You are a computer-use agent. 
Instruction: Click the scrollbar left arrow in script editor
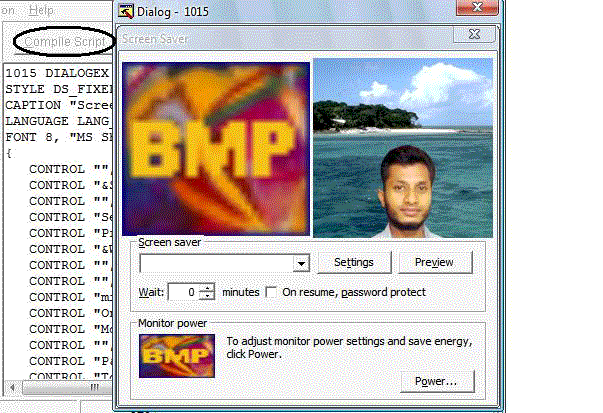[x=12, y=387]
